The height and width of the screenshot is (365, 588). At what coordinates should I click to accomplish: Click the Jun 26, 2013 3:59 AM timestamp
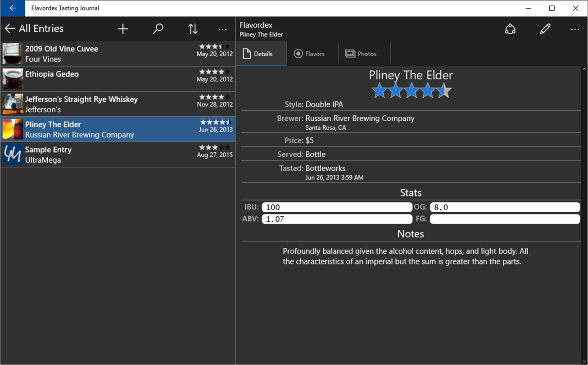tap(334, 178)
